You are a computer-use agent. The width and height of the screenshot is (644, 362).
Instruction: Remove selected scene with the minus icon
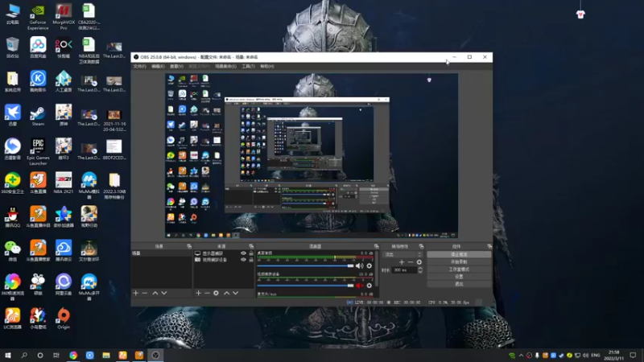point(145,293)
